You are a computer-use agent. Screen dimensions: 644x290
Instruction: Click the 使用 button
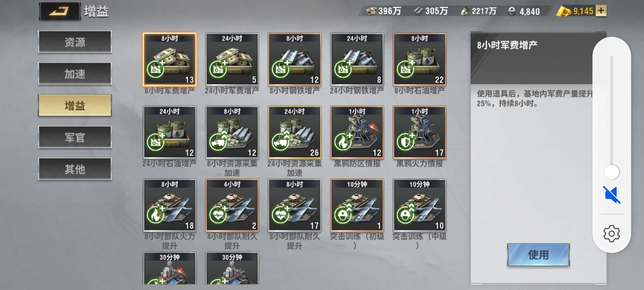point(538,255)
